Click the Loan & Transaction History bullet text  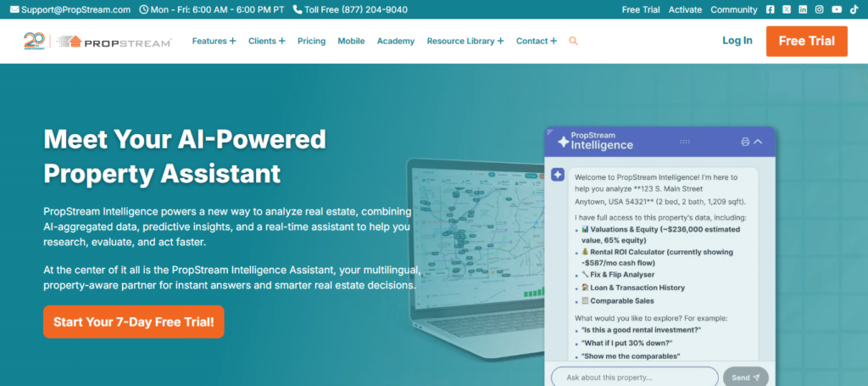637,288
